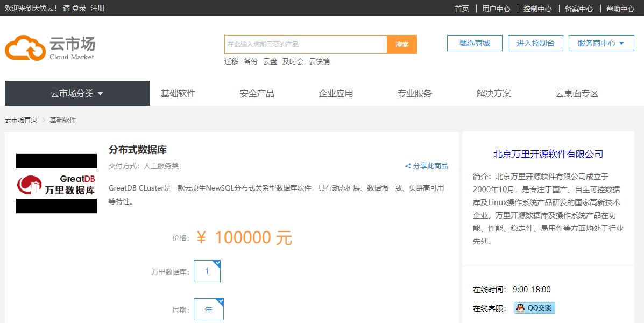Click the 甄选商城 button
Screen dimensions: 644x323
pyautogui.click(x=475, y=43)
